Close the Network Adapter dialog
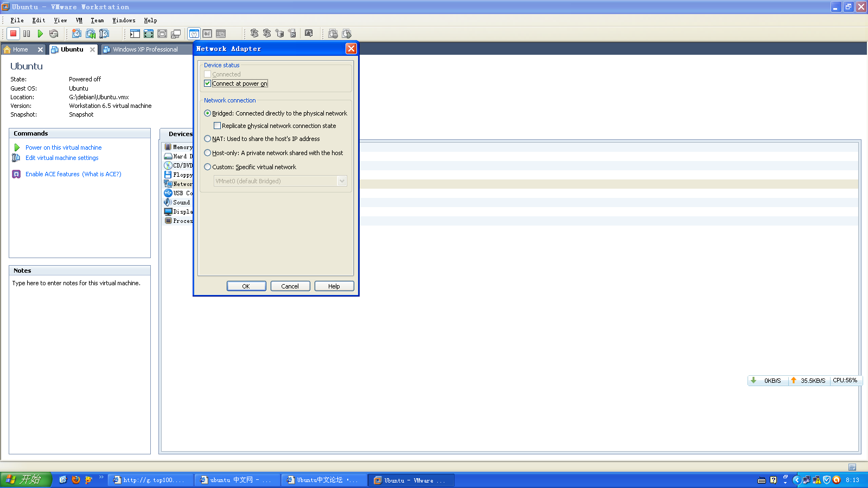 tap(351, 49)
